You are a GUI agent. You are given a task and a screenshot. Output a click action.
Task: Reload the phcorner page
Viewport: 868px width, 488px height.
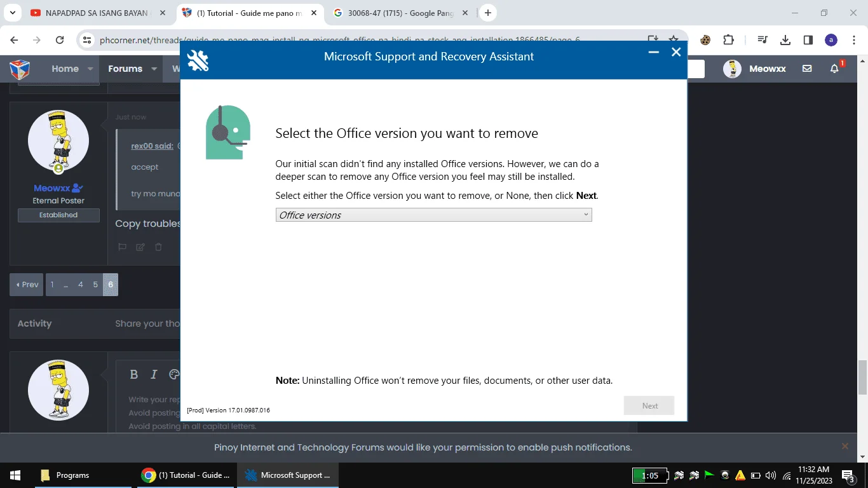[x=60, y=40]
